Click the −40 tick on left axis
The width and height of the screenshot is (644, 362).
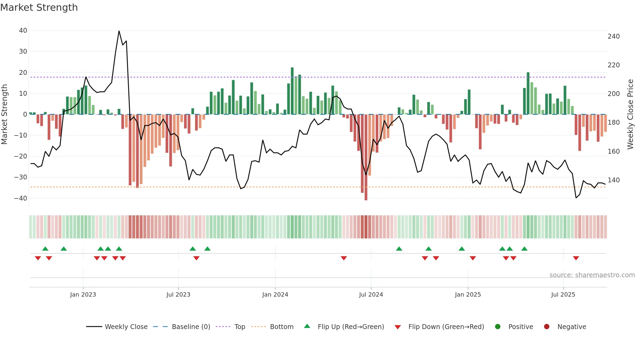tap(21, 198)
